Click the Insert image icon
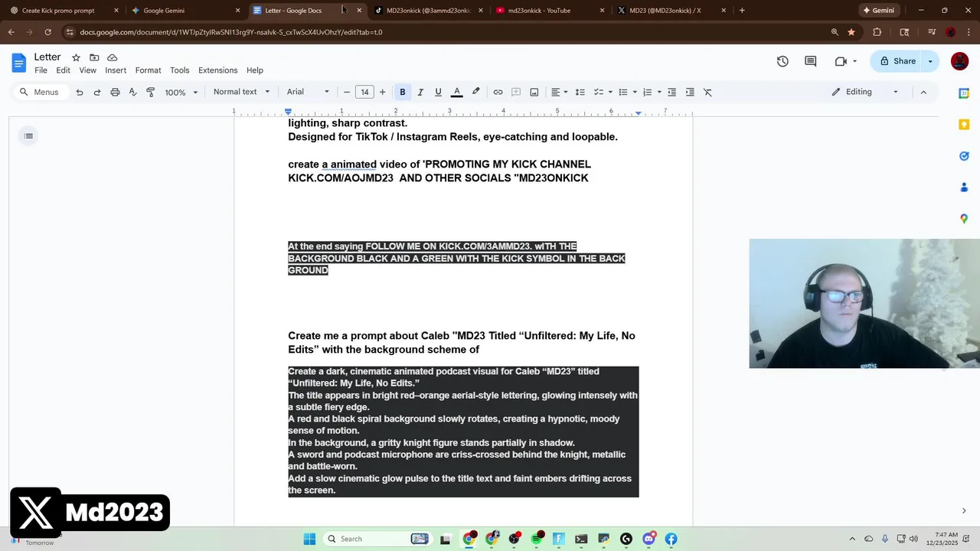Screen dimensions: 980x551 (534, 92)
